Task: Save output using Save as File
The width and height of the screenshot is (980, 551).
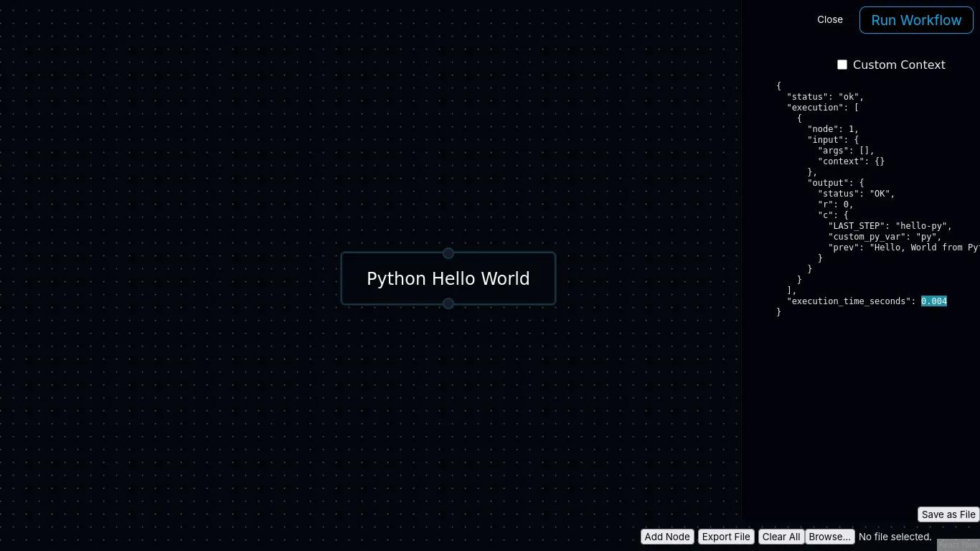Action: pos(948,514)
